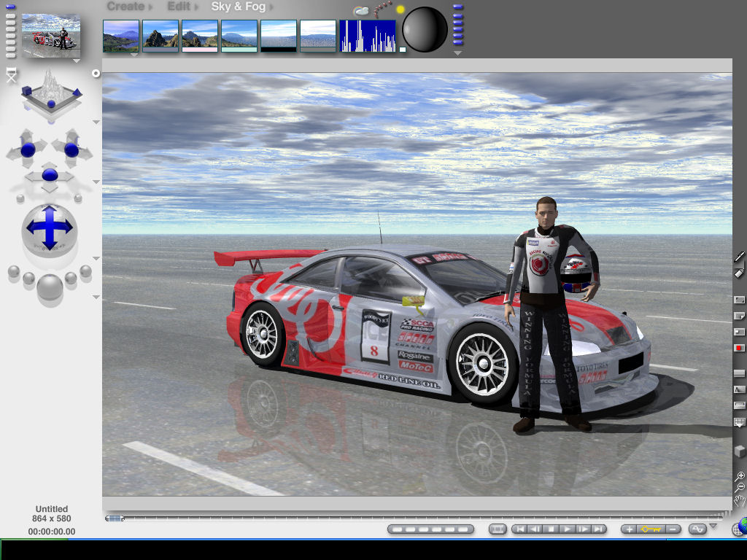Open render options triangle beside render spheres
Viewport: 747px width, 560px height.
click(96, 297)
